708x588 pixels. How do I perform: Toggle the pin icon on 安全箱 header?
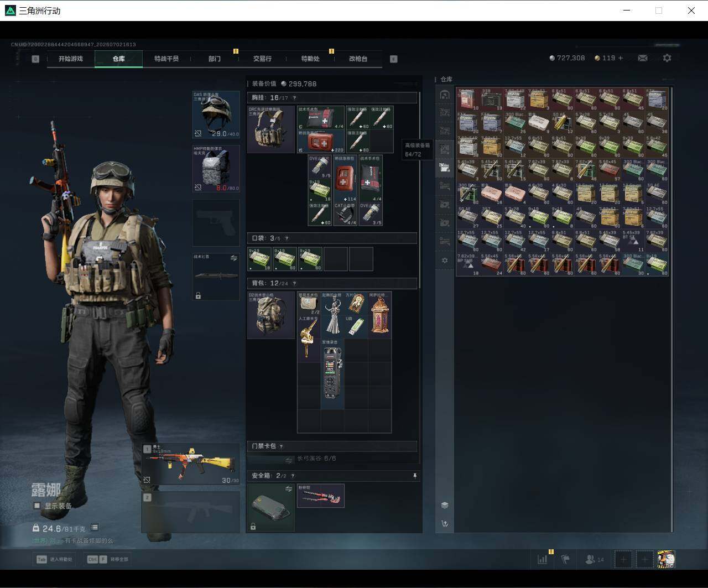[x=415, y=476]
